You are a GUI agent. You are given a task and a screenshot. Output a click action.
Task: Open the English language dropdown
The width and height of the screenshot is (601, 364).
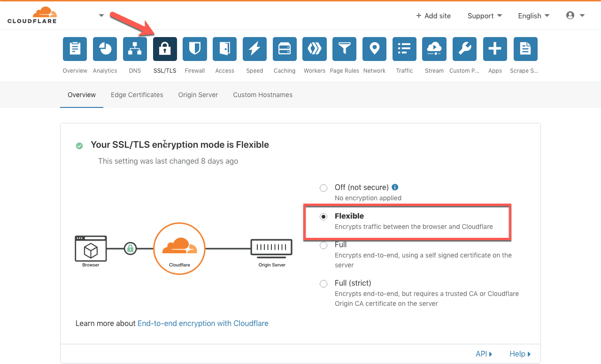(534, 16)
